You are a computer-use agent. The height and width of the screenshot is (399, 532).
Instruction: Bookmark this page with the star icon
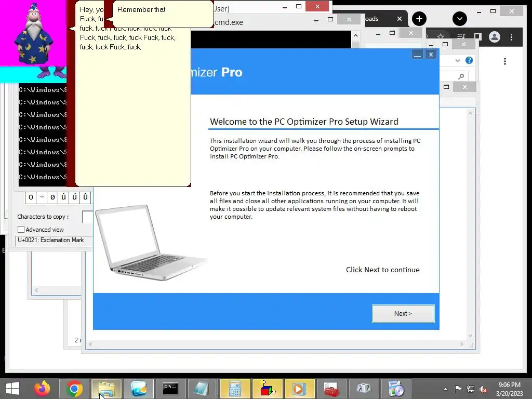coord(441,36)
